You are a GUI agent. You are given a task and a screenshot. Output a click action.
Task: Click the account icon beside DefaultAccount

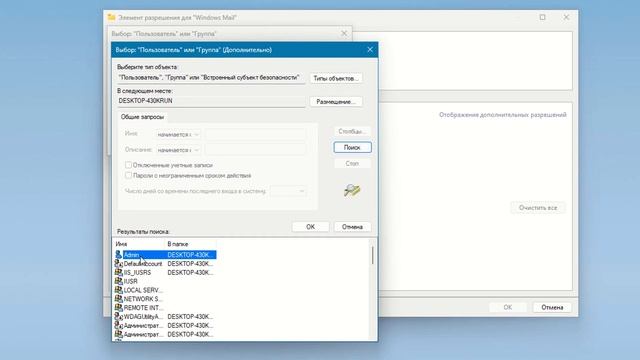[118, 264]
